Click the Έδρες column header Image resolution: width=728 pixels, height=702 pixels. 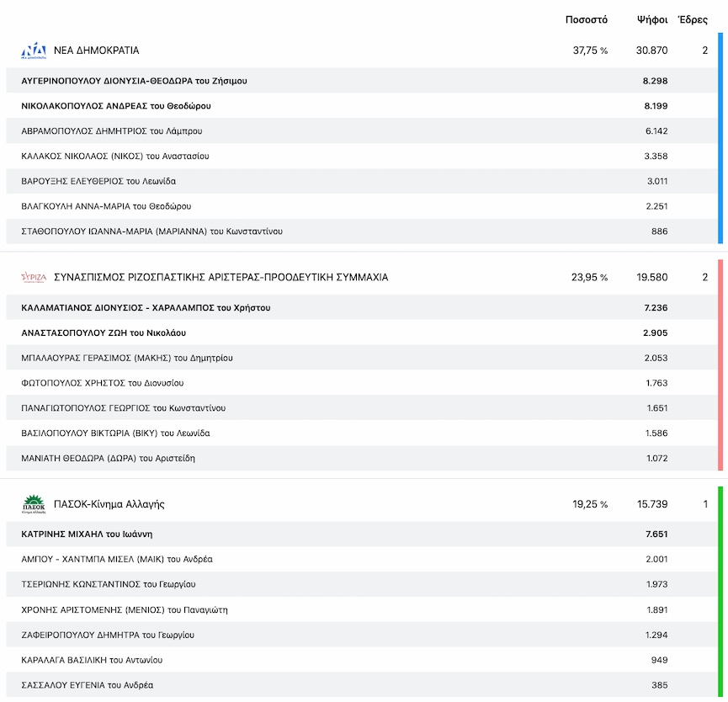click(x=693, y=19)
